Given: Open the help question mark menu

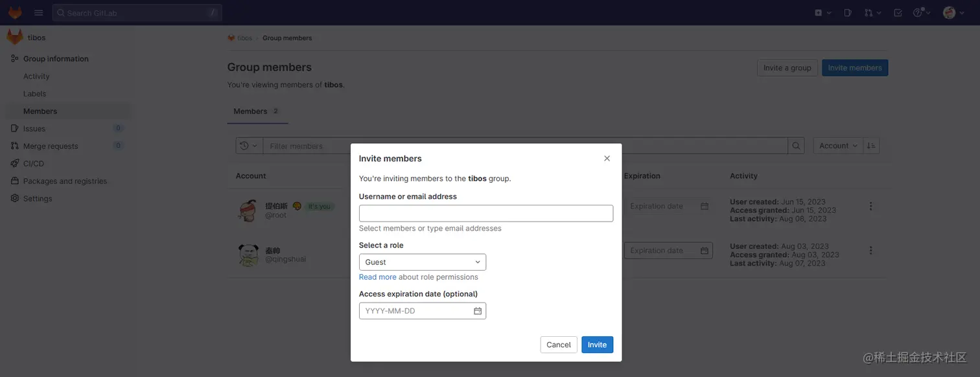Looking at the screenshot, I should pyautogui.click(x=922, y=12).
